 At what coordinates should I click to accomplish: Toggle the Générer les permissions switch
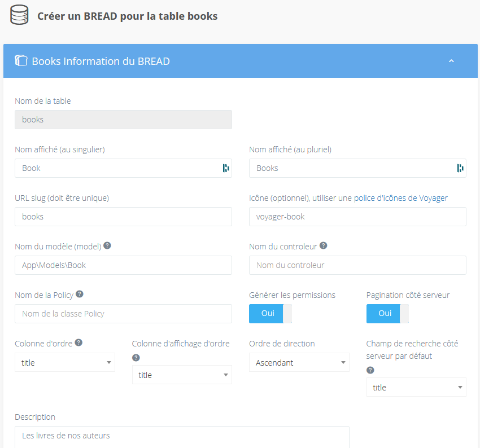tap(270, 314)
